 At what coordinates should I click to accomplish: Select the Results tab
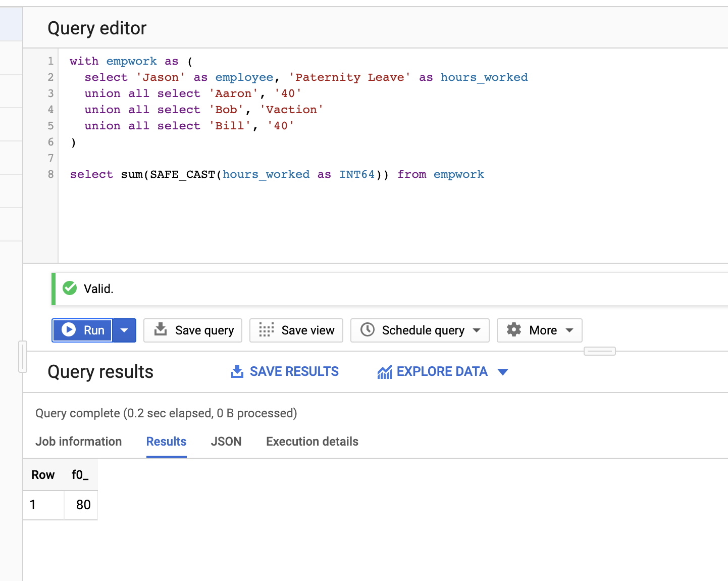pos(166,441)
